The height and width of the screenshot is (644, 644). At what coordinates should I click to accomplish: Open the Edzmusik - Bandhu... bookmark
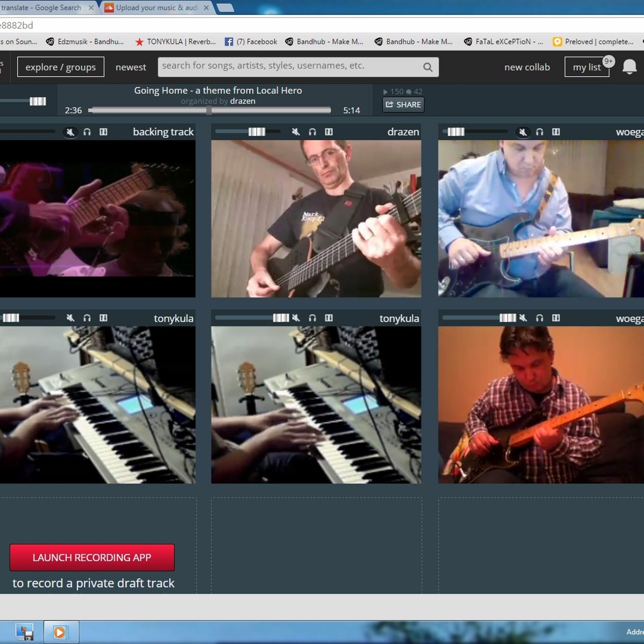click(85, 42)
